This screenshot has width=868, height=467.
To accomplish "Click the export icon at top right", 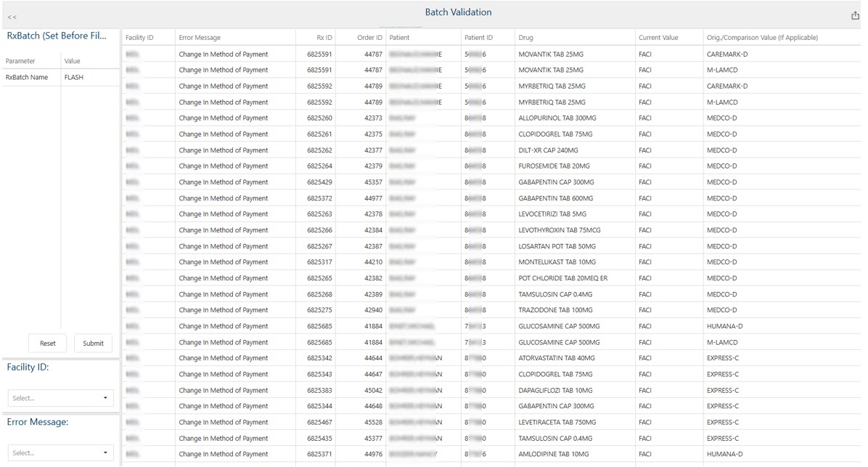I will click(x=854, y=15).
